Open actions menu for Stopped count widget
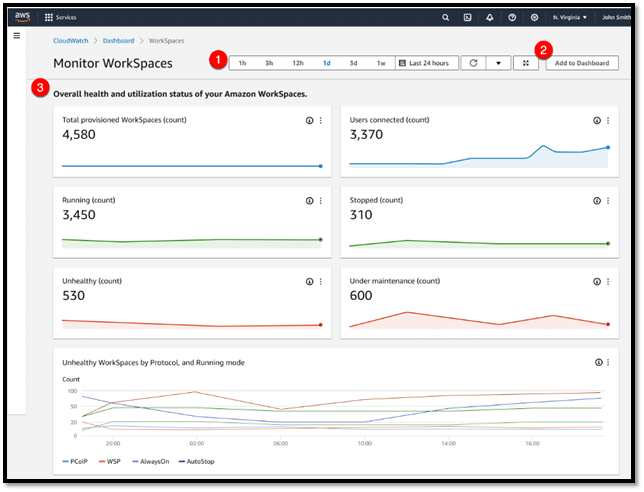 [x=608, y=201]
